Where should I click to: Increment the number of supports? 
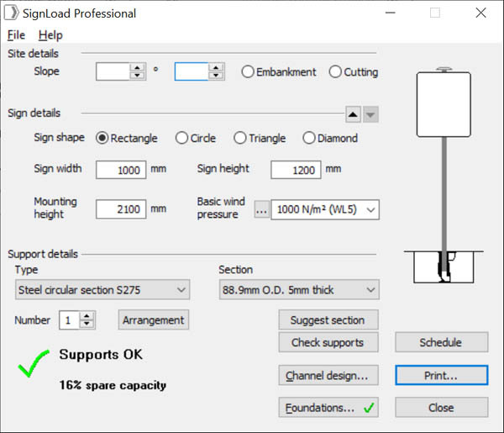pyautogui.click(x=88, y=316)
